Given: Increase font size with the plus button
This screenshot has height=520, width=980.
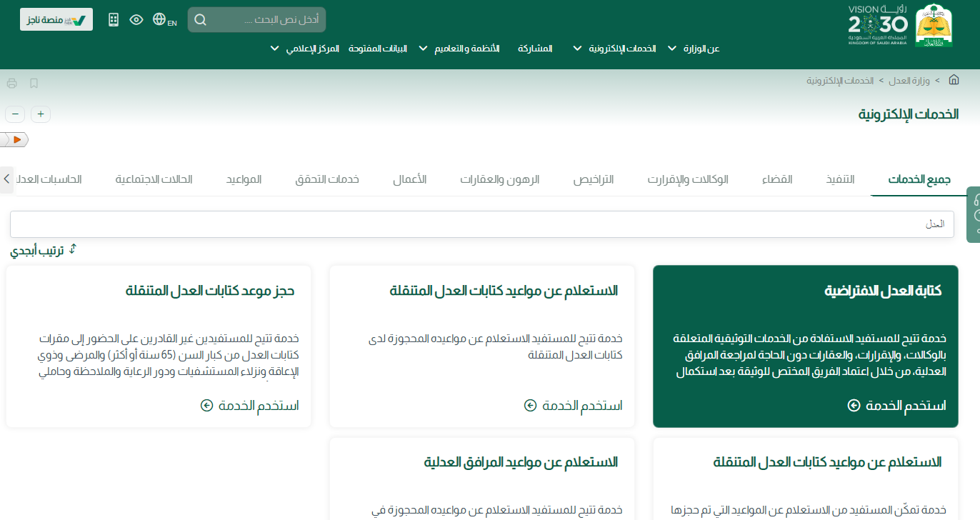Looking at the screenshot, I should (x=41, y=114).
